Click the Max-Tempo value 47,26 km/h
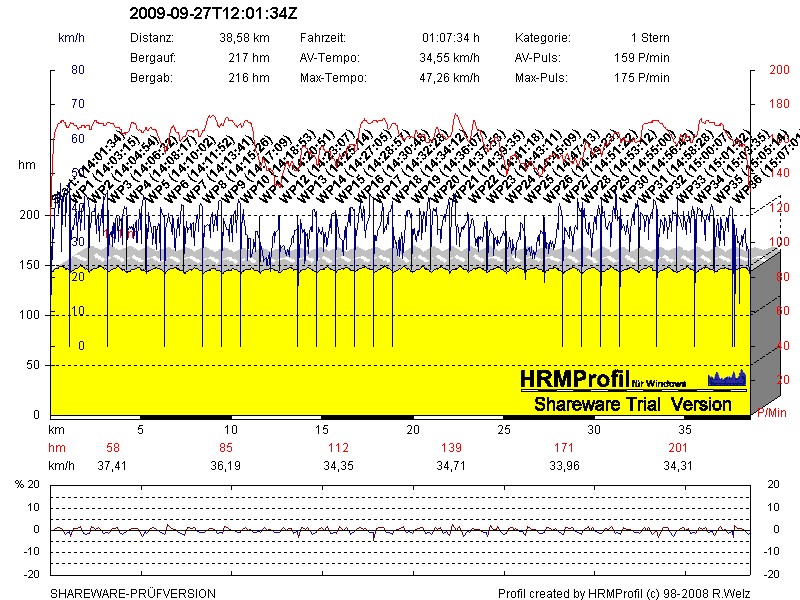The image size is (800, 600). tap(450, 77)
